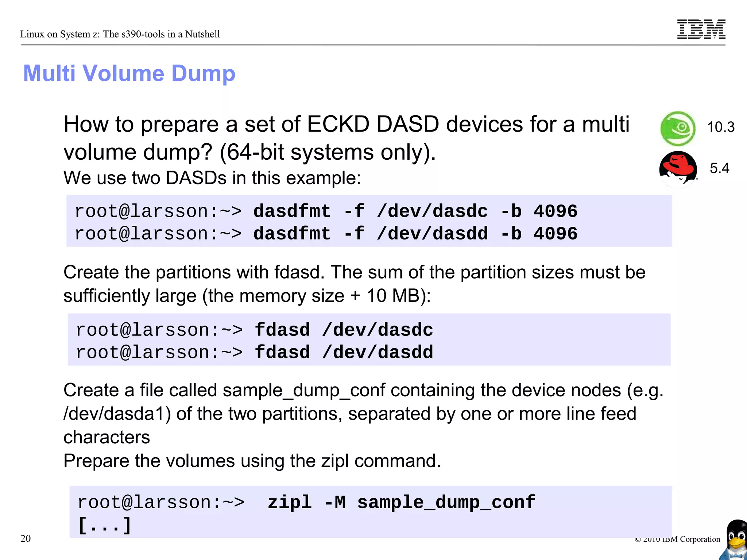This screenshot has height=560, width=747.
Task: Click the '[...]' truncated output marker
Action: pyautogui.click(x=105, y=525)
